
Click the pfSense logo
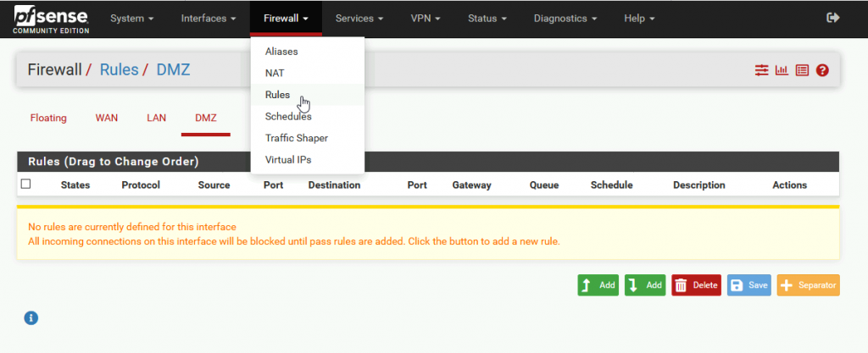[52, 19]
